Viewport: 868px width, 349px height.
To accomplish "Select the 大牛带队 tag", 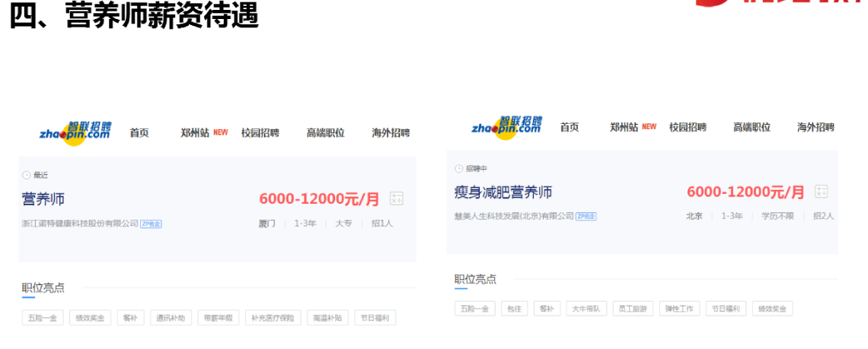I will click(x=587, y=309).
